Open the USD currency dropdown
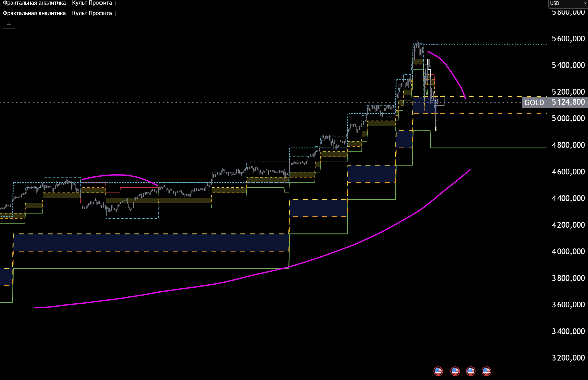This screenshot has width=588, height=380. point(568,3)
